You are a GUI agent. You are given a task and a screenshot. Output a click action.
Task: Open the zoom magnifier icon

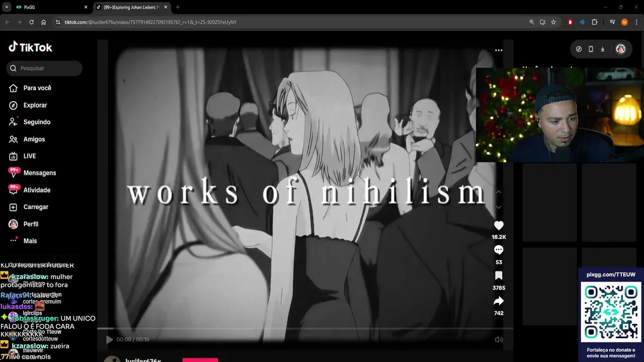[x=532, y=22]
